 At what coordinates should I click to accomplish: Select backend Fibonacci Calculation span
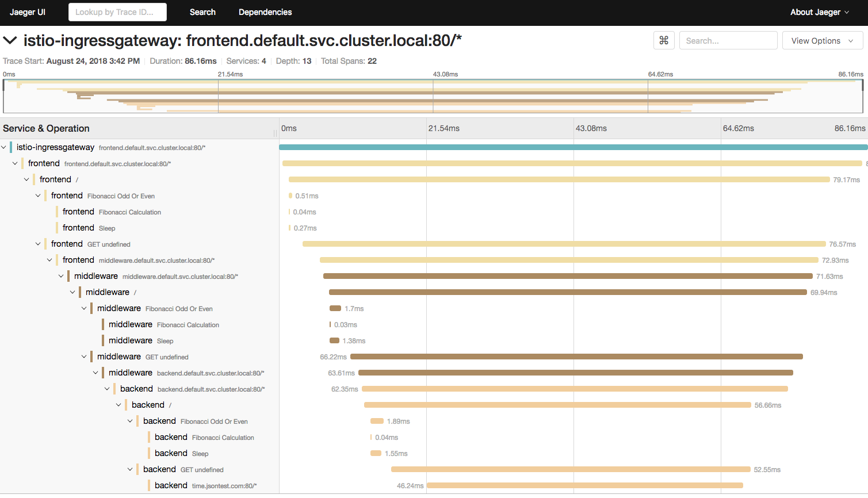[204, 437]
